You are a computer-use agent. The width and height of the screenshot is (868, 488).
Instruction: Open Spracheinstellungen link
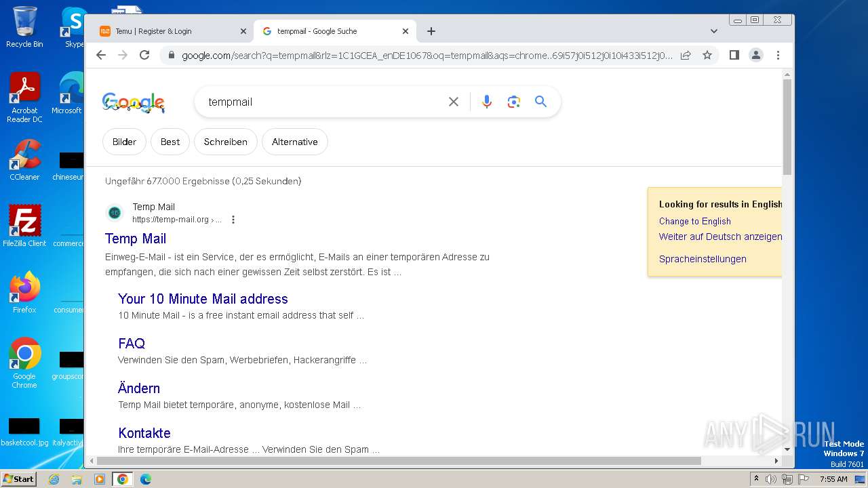(x=703, y=259)
